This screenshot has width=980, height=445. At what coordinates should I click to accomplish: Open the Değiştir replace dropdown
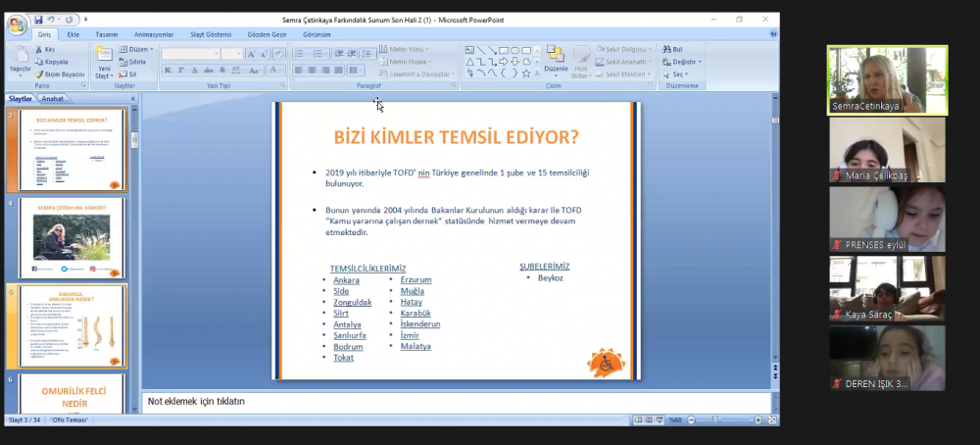pyautogui.click(x=682, y=62)
